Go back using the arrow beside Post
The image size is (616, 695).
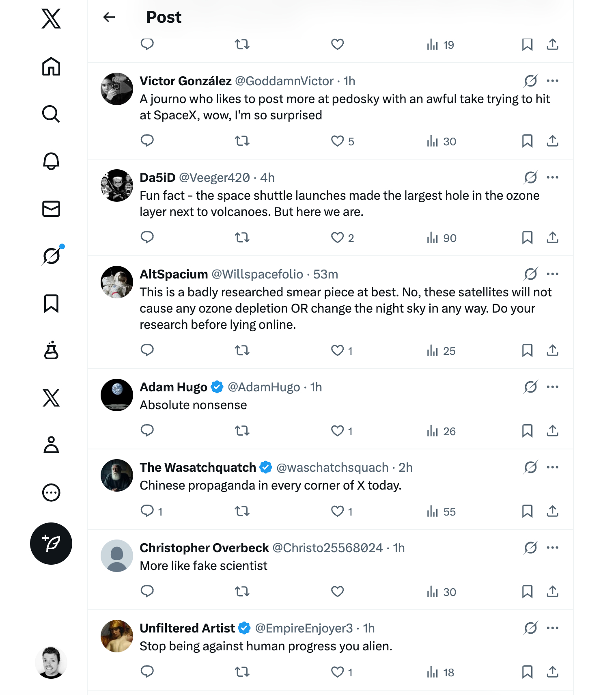(109, 17)
